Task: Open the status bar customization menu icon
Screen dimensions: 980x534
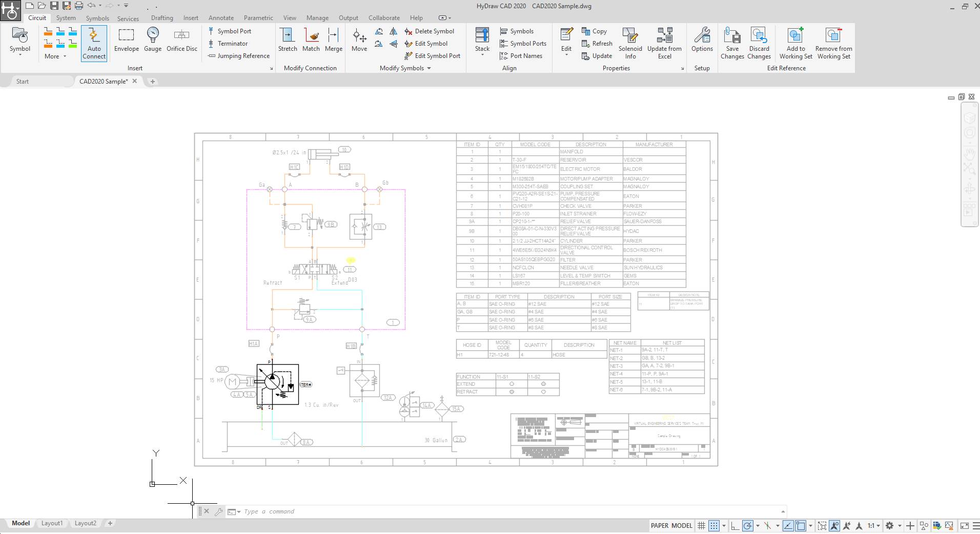Action: pyautogui.click(x=976, y=525)
